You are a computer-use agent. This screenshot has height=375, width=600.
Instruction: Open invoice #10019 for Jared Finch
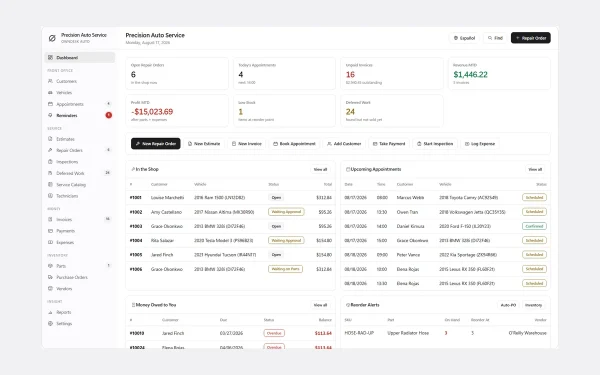coord(230,333)
